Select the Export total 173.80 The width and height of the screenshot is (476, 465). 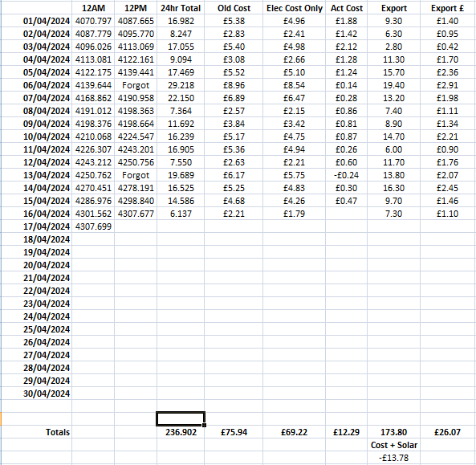pyautogui.click(x=394, y=432)
